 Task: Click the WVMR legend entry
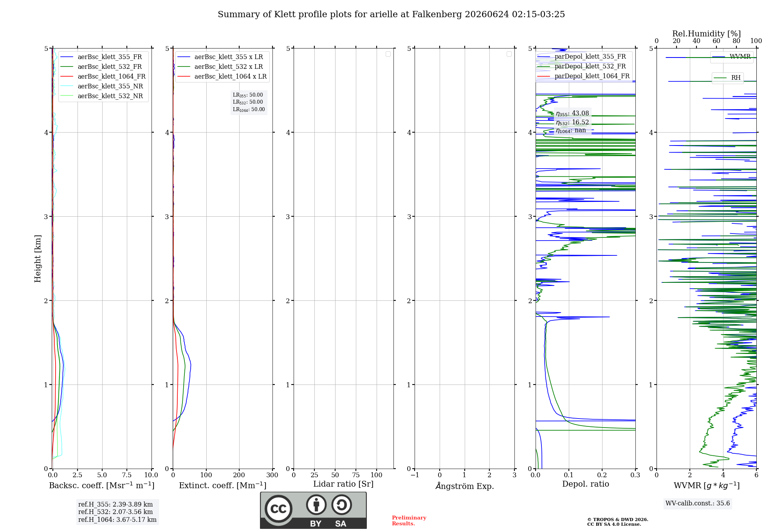pyautogui.click(x=732, y=57)
